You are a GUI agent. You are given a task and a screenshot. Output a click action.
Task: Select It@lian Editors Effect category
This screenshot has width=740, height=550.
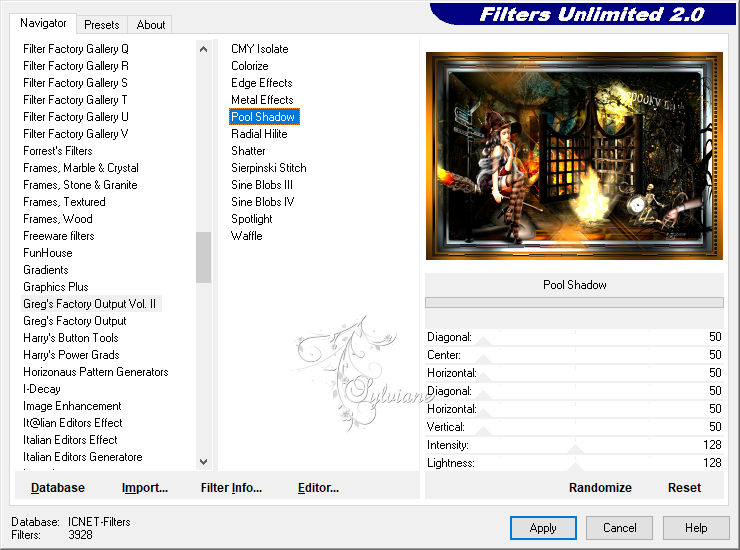(x=73, y=423)
